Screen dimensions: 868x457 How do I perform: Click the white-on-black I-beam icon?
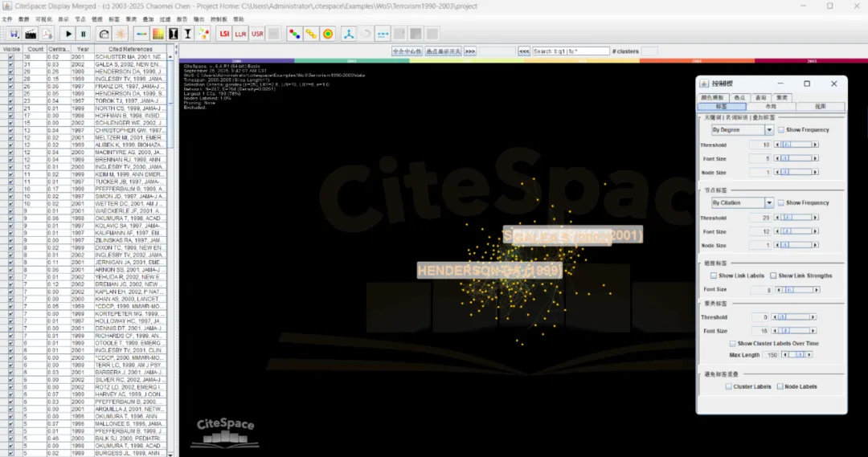pos(174,34)
